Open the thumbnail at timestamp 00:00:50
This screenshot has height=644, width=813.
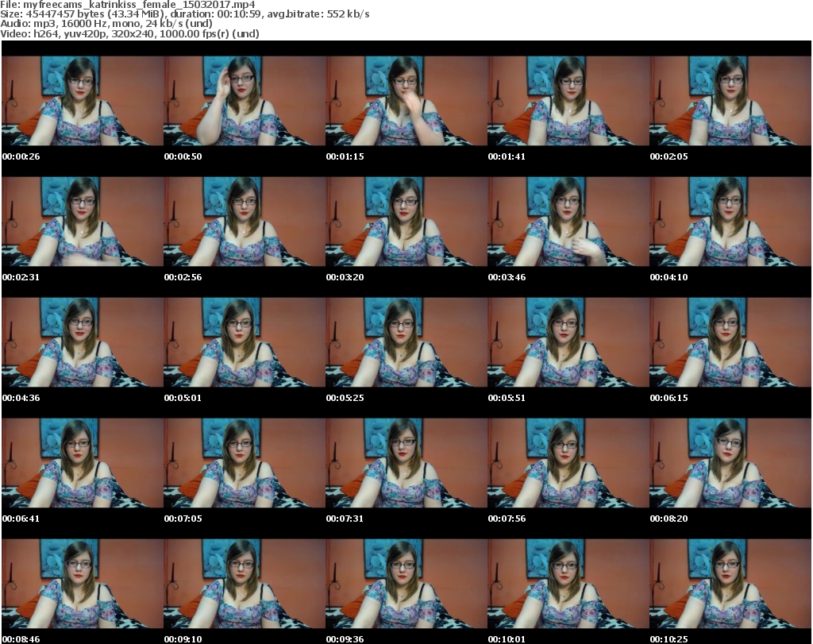245,101
